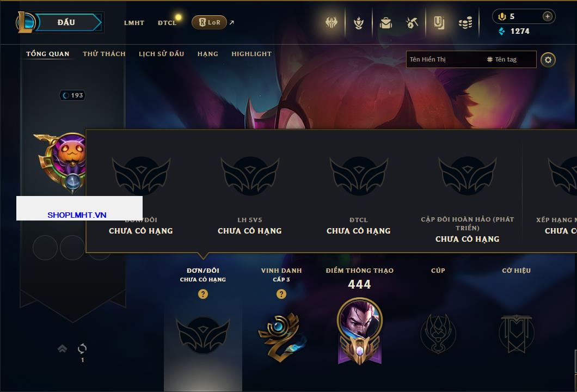The height and width of the screenshot is (392, 577).
Task: Open the HẠNG tab
Action: click(207, 54)
